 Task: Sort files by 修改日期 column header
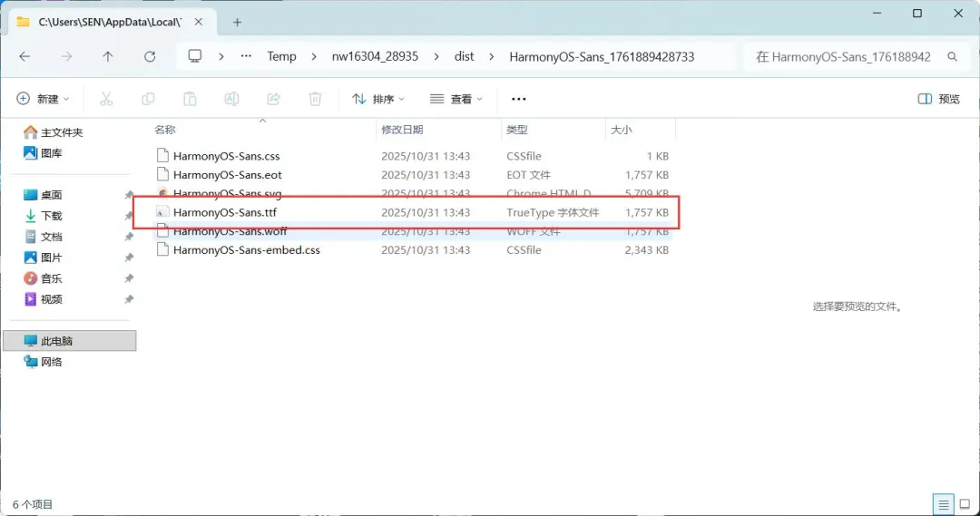(402, 130)
